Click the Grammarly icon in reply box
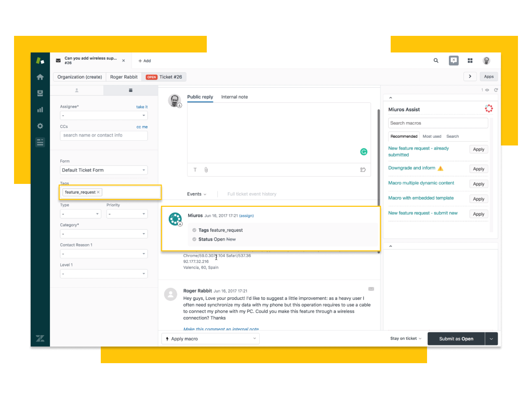The width and height of the screenshot is (532, 399). [x=364, y=152]
